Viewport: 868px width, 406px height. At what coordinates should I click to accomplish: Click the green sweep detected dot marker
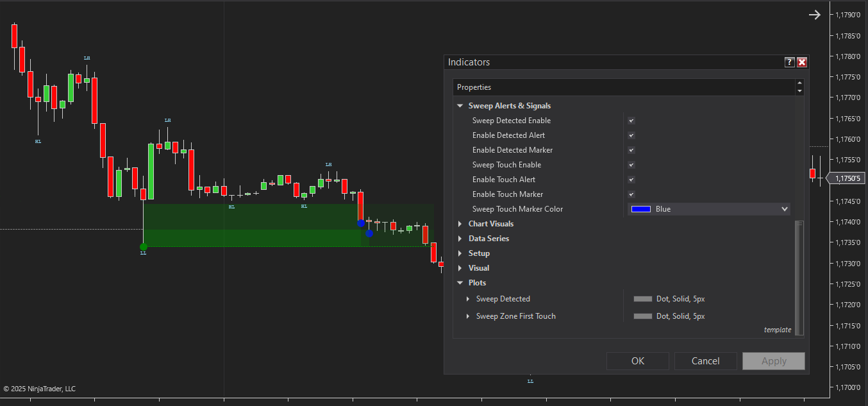tap(143, 247)
